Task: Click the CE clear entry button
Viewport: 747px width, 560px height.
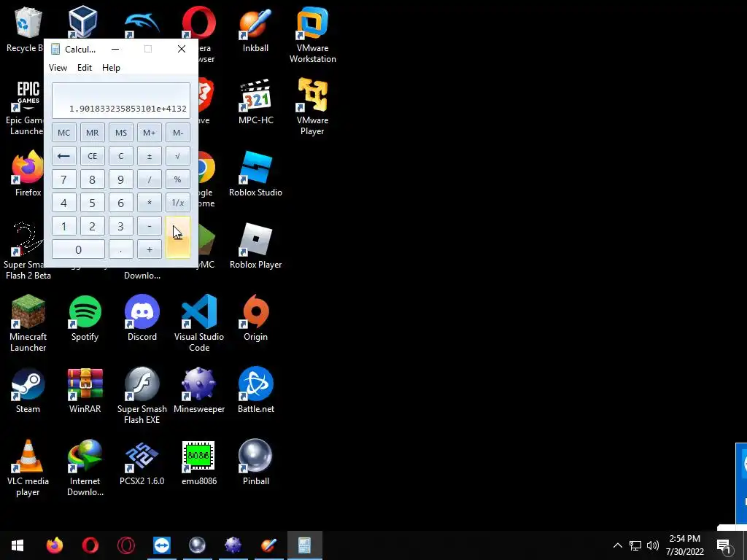Action: (x=93, y=156)
